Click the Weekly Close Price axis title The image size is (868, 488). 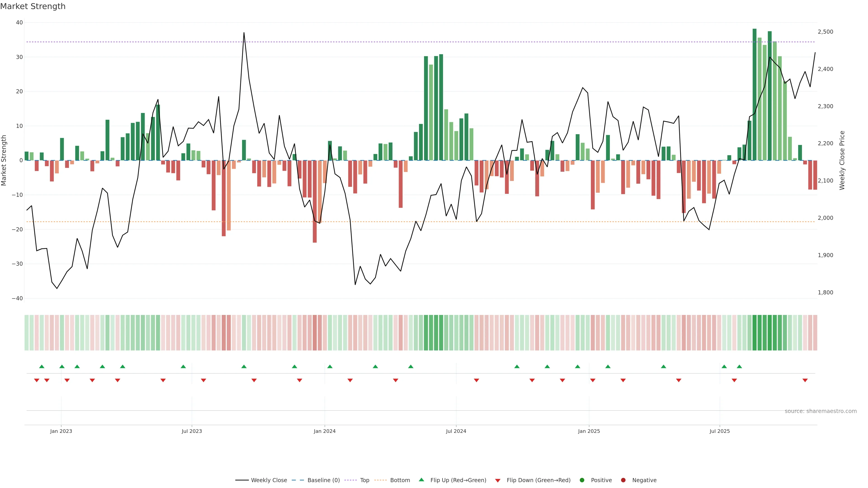point(842,160)
